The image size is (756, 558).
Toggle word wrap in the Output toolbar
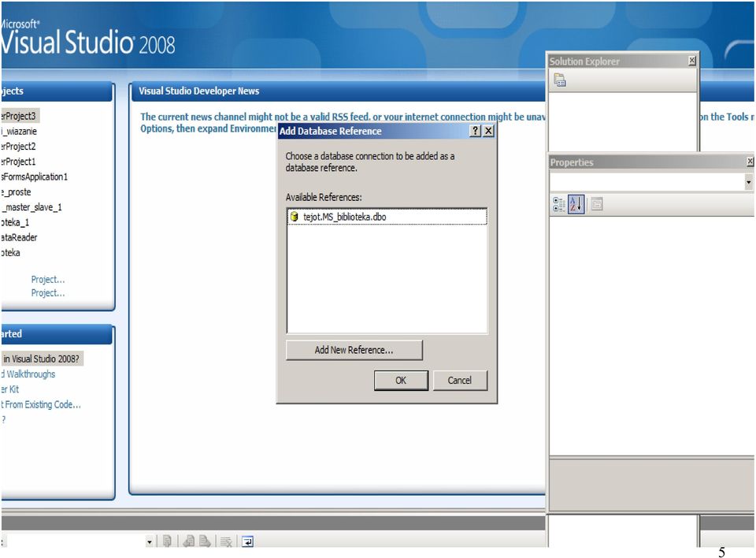click(x=247, y=541)
